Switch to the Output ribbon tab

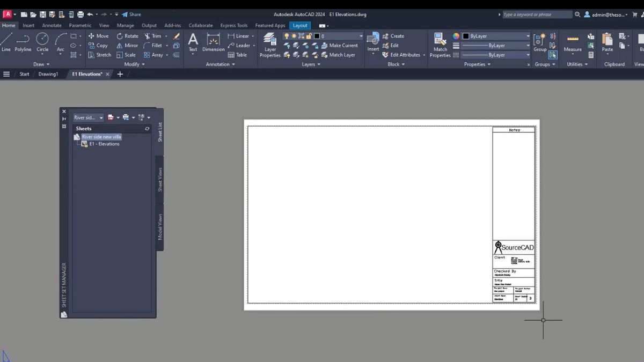(149, 25)
